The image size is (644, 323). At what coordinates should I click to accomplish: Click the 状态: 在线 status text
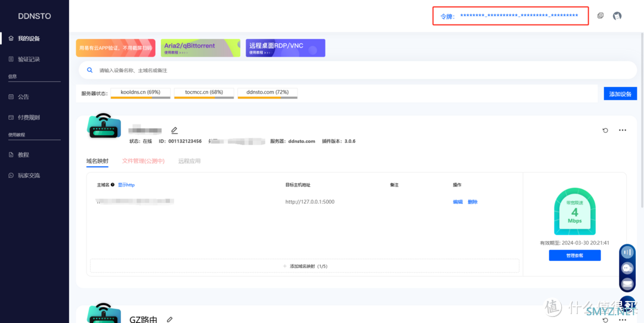pyautogui.click(x=141, y=141)
